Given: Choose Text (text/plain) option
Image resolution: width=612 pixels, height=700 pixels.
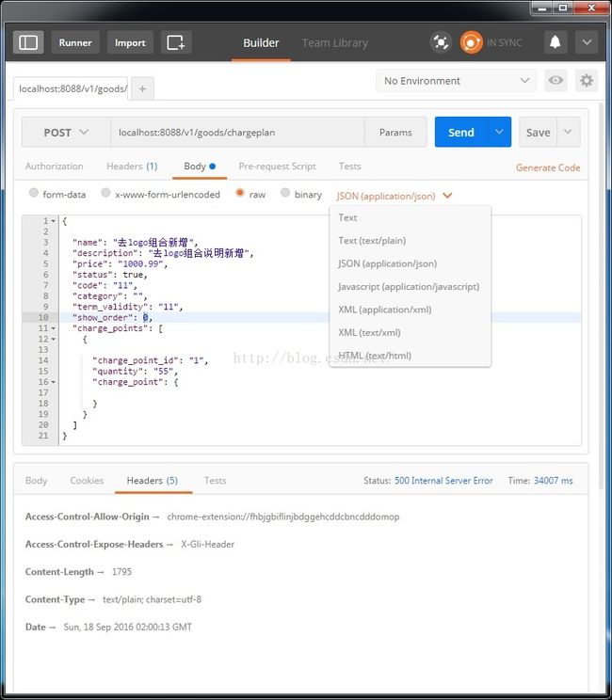Looking at the screenshot, I should pyautogui.click(x=411, y=241).
